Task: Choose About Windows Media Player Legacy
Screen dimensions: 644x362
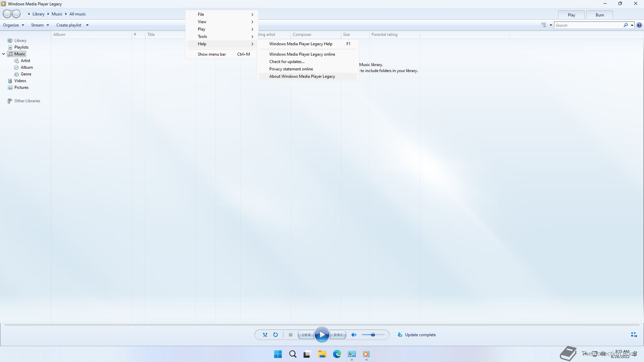Action: tap(308, 76)
